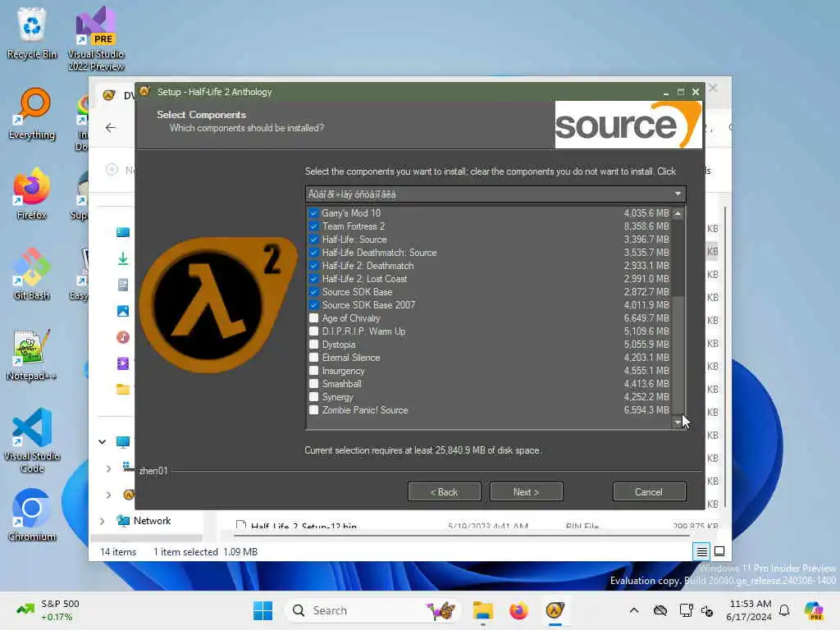Open Pictures in Explorer sidebar
840x630 pixels.
123,311
